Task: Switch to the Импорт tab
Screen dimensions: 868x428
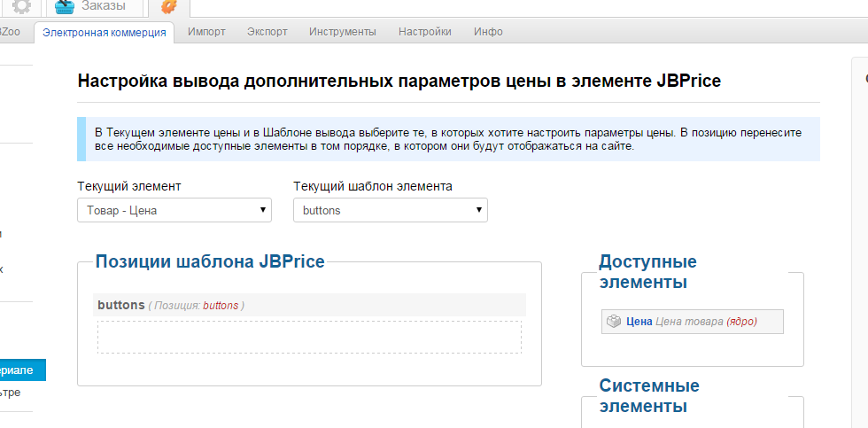Action: [x=206, y=32]
